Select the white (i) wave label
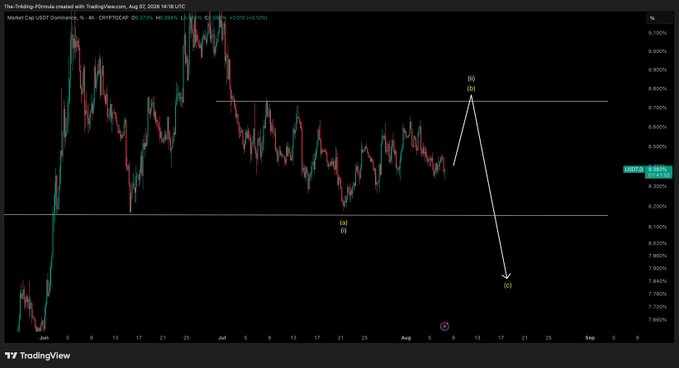Screen dimensions: 679x368 tap(343, 230)
